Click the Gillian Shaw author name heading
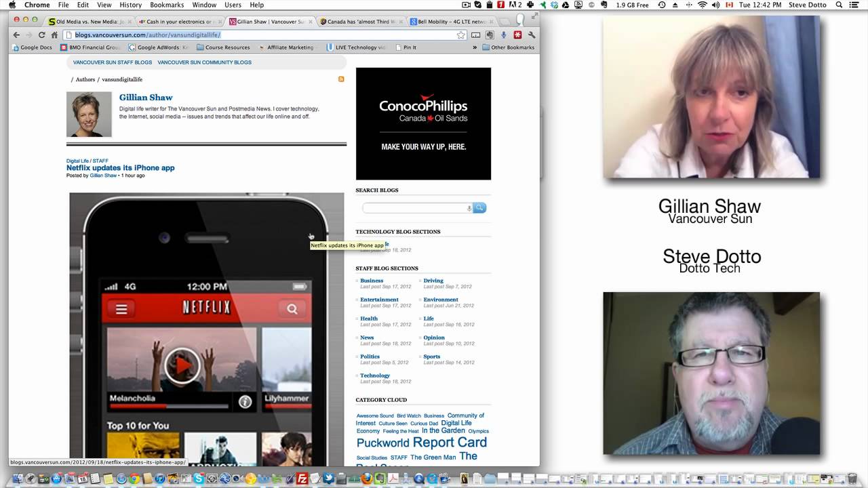The width and height of the screenshot is (868, 488). (x=146, y=98)
